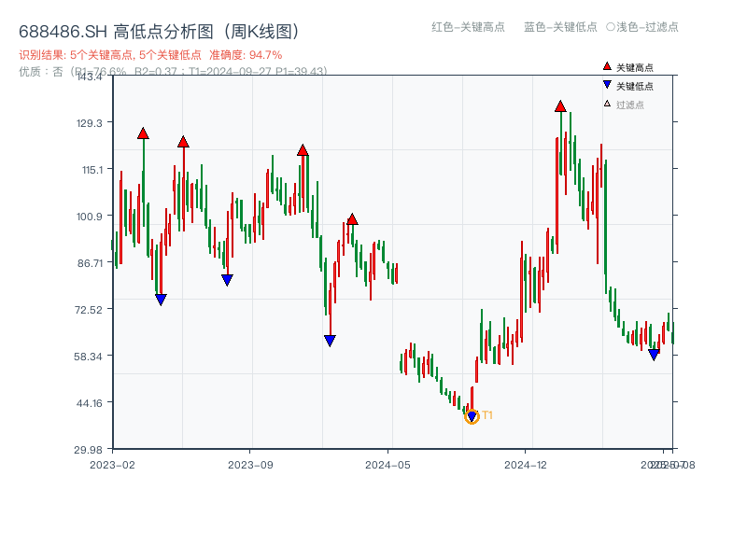Click the blue triangle marker near the July 2023 low
Screen dimensions: 747x560
coord(227,277)
